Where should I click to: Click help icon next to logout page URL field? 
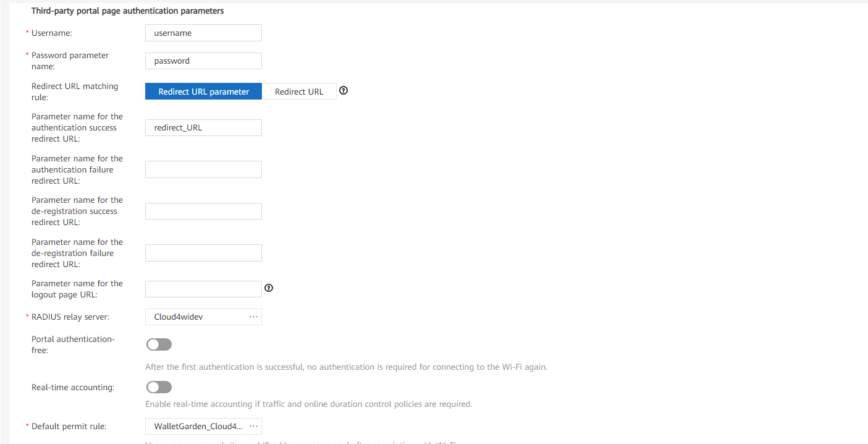click(x=269, y=288)
